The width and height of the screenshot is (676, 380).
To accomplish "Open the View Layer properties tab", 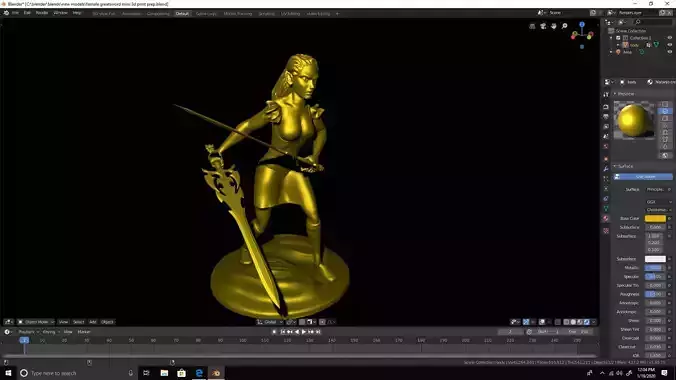I will 606,126.
